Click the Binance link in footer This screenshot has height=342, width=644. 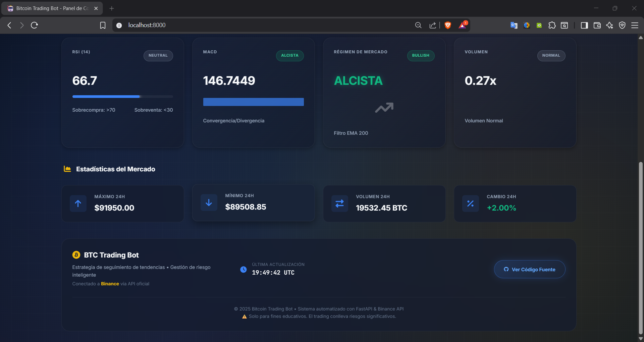click(110, 284)
